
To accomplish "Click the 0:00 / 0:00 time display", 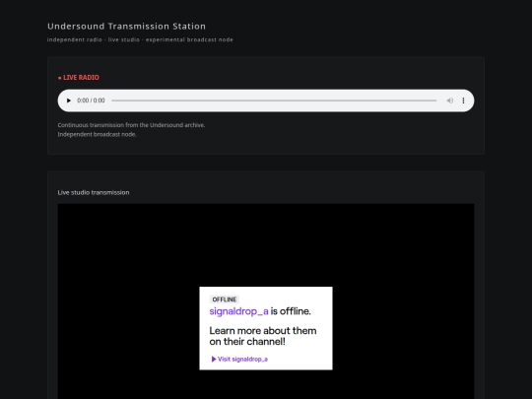I will coord(91,100).
